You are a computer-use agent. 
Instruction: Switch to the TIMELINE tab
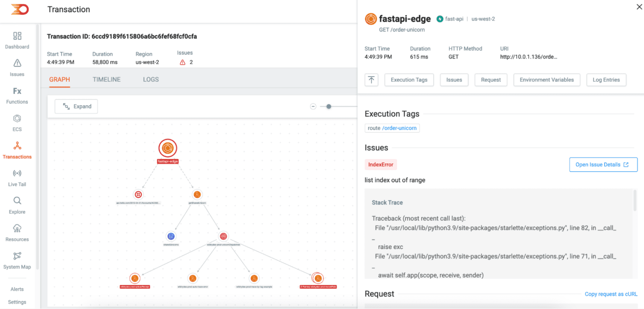click(x=106, y=79)
